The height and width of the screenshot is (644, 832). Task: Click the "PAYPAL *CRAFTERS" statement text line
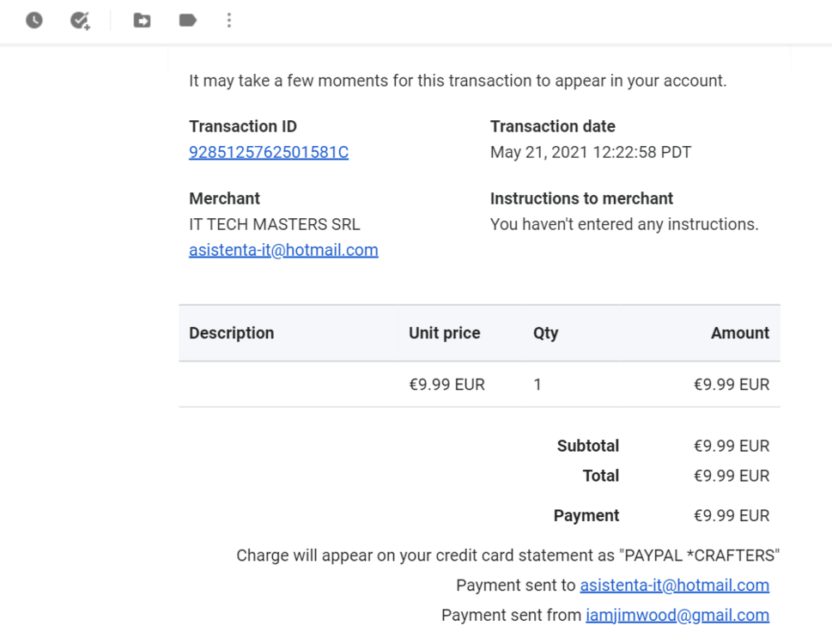point(507,556)
